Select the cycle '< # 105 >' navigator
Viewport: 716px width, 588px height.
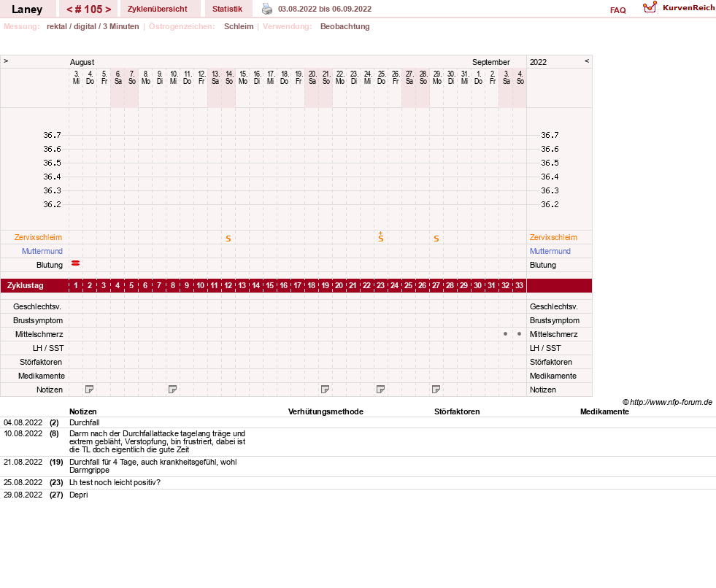(x=88, y=9)
